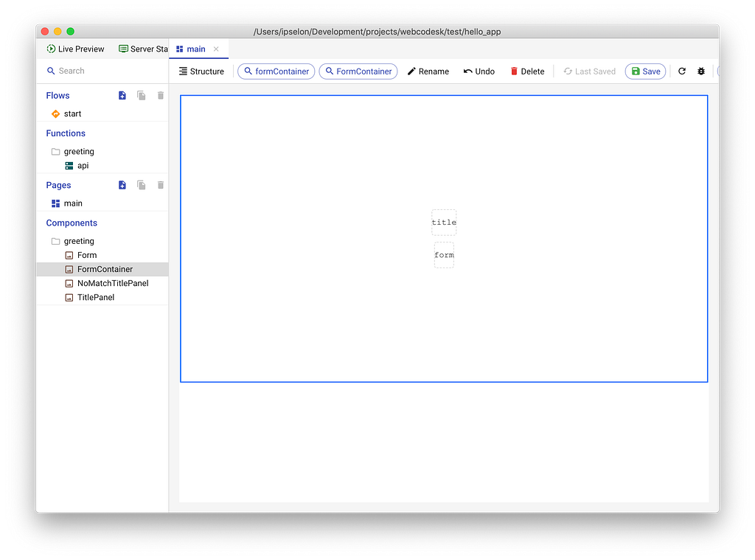Close the main tab with its X
Viewport: 755px width, 560px height.
coord(216,49)
